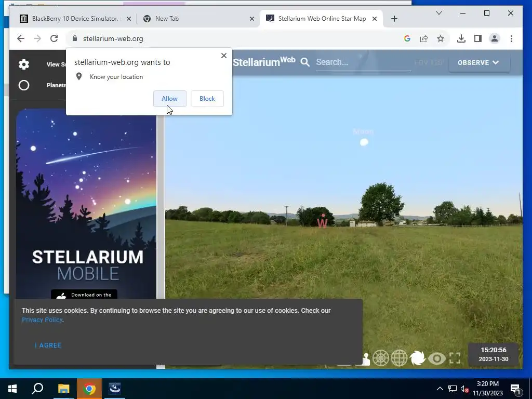Switch Stellarium sky view to fullscreen
This screenshot has height=399, width=532.
(x=455, y=358)
